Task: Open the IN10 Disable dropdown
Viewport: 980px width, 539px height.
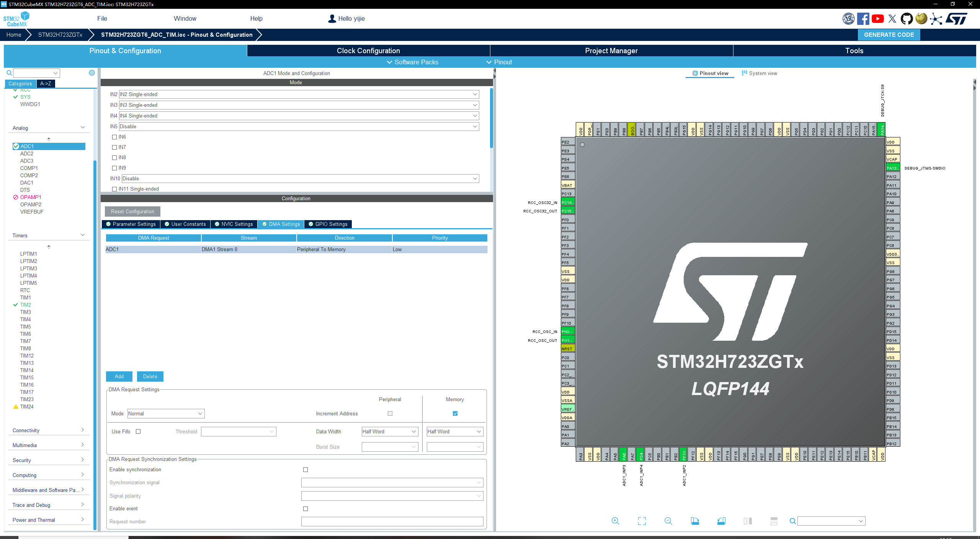Action: [301, 178]
